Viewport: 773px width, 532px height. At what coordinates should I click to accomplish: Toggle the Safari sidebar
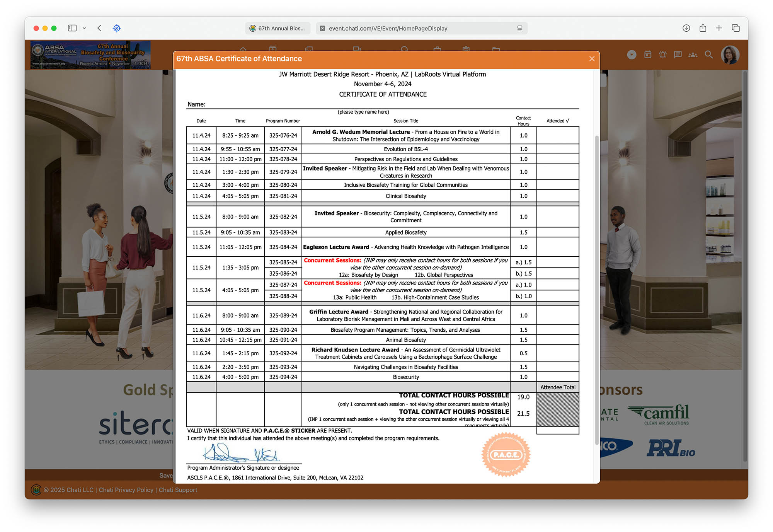72,28
